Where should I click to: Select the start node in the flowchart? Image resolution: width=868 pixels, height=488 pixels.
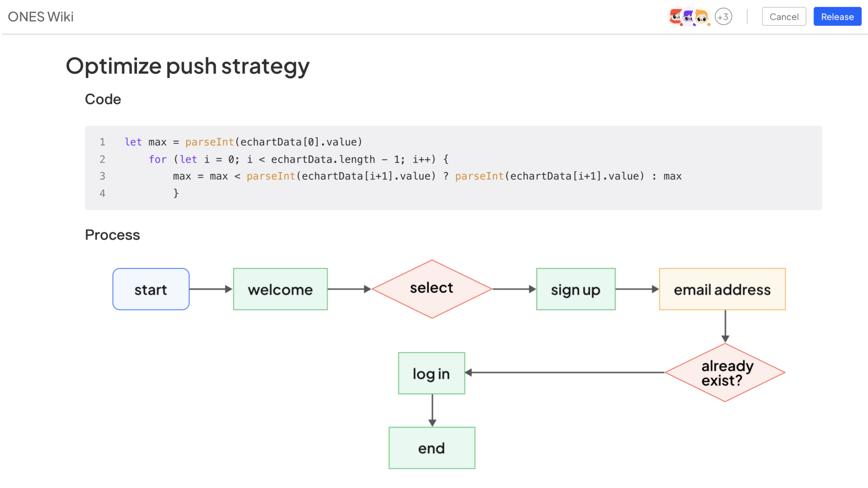tap(151, 289)
